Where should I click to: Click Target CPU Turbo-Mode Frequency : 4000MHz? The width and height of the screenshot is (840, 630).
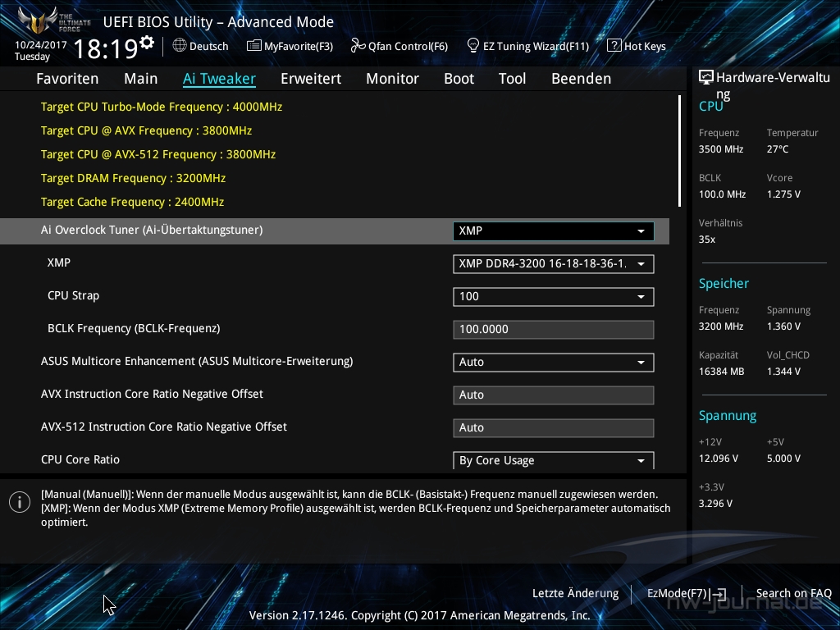click(162, 107)
